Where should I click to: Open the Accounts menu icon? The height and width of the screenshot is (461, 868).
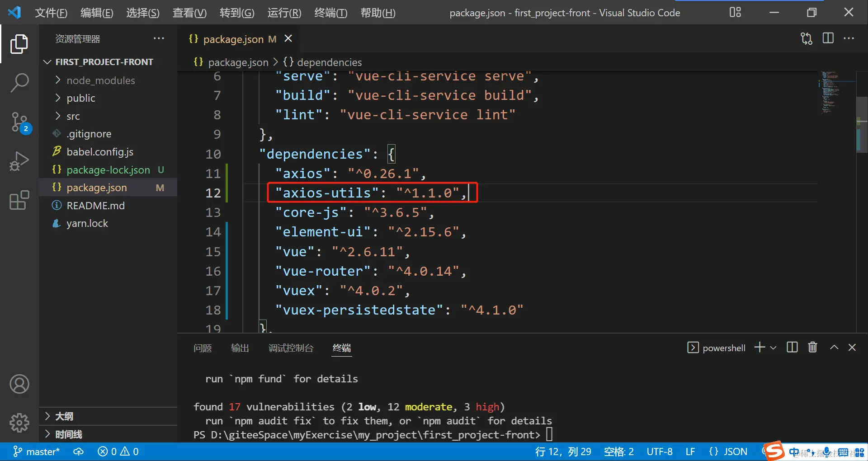click(x=19, y=384)
